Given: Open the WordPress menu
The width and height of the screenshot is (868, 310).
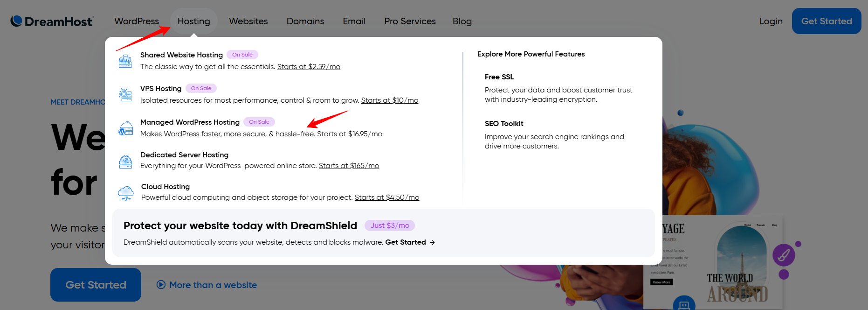Looking at the screenshot, I should (137, 21).
